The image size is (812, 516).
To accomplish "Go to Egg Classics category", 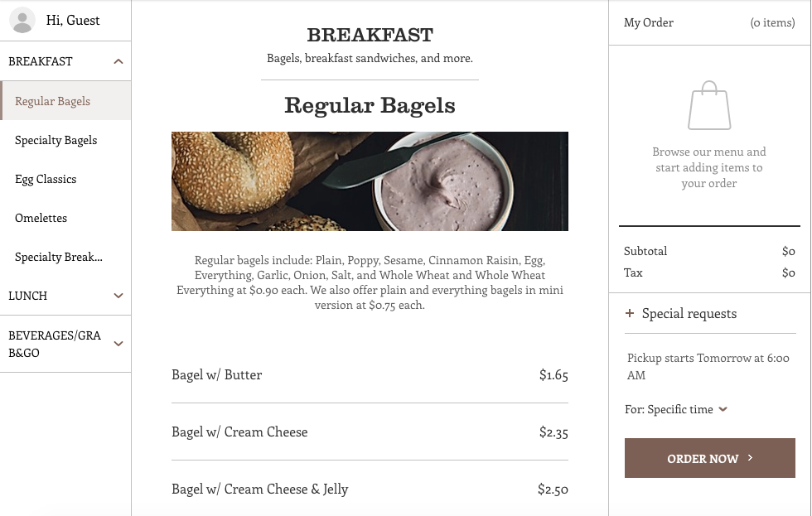I will tap(46, 179).
